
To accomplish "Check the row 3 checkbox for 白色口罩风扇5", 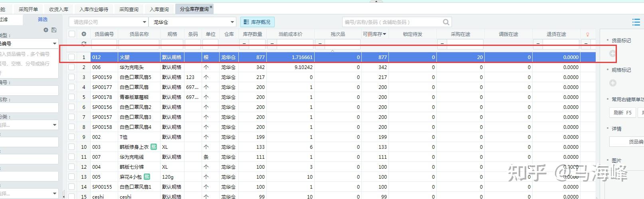I will pyautogui.click(x=71, y=77).
